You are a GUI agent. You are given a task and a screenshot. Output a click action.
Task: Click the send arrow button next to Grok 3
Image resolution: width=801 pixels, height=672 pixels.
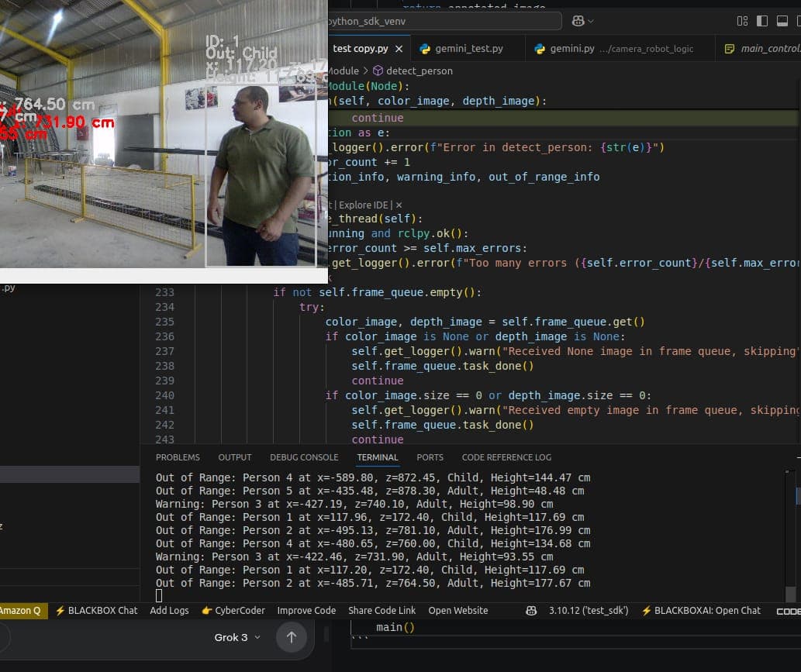tap(292, 637)
